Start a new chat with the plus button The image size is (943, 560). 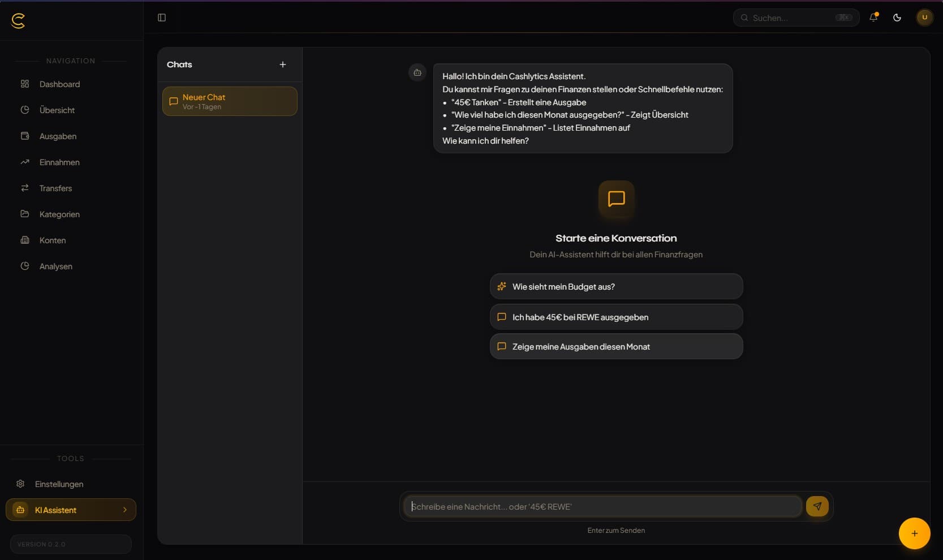click(283, 64)
